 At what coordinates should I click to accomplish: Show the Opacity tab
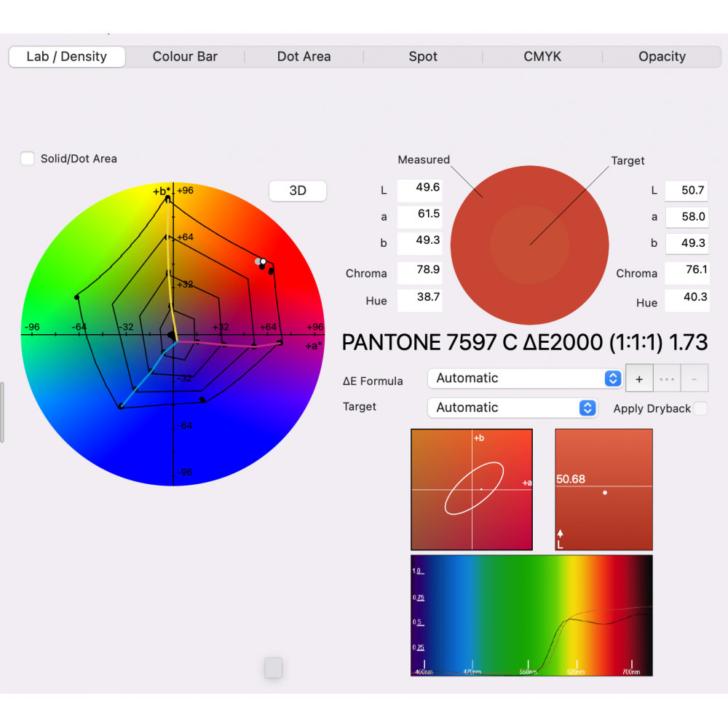point(662,57)
